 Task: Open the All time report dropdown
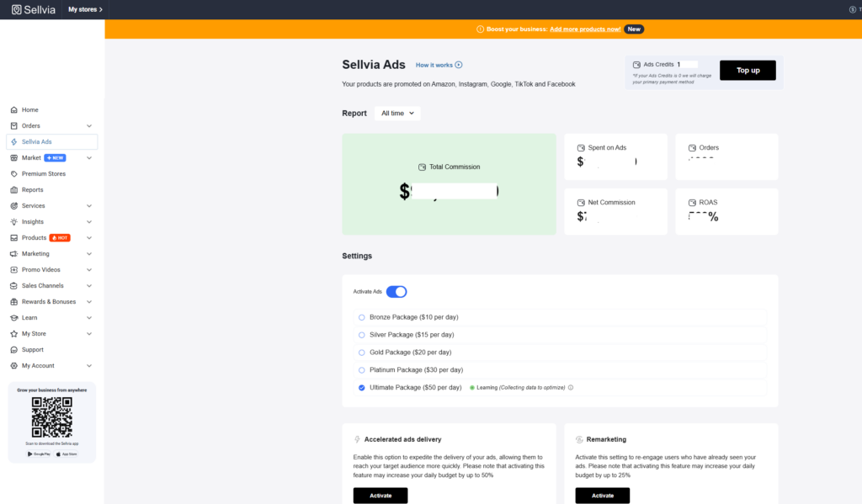point(397,114)
